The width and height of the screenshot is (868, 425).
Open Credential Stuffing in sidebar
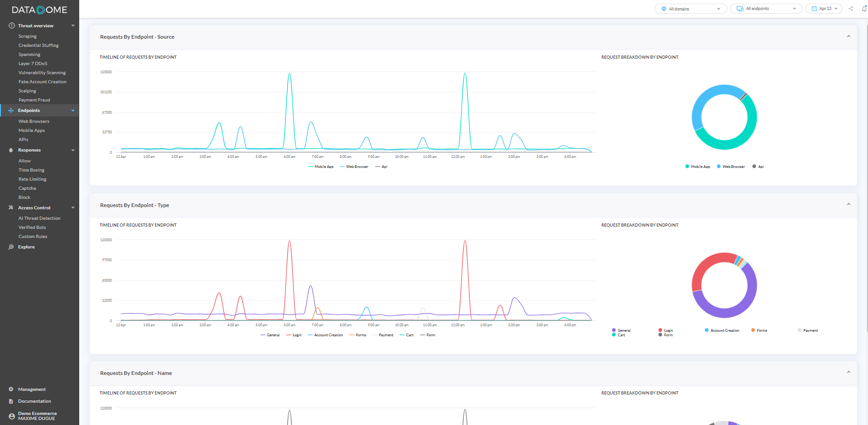(x=38, y=46)
